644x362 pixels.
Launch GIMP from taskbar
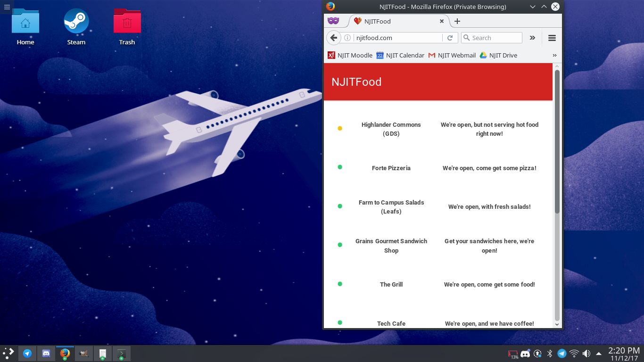(84, 354)
